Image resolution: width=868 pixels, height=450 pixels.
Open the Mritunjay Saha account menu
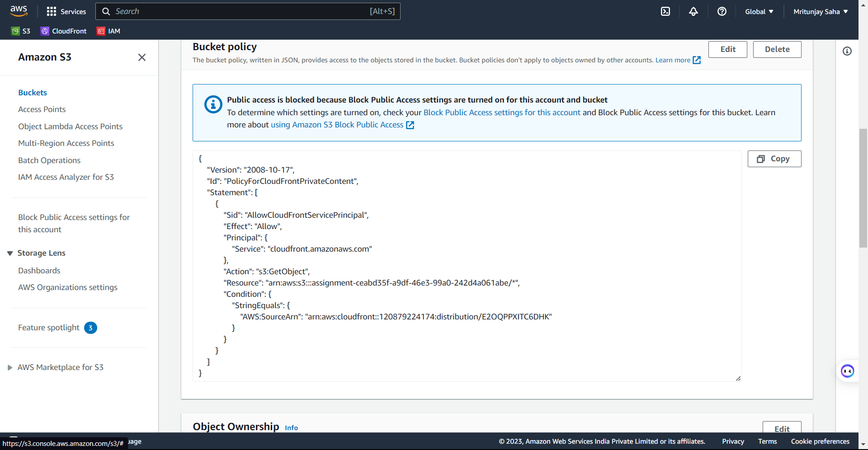pos(821,11)
